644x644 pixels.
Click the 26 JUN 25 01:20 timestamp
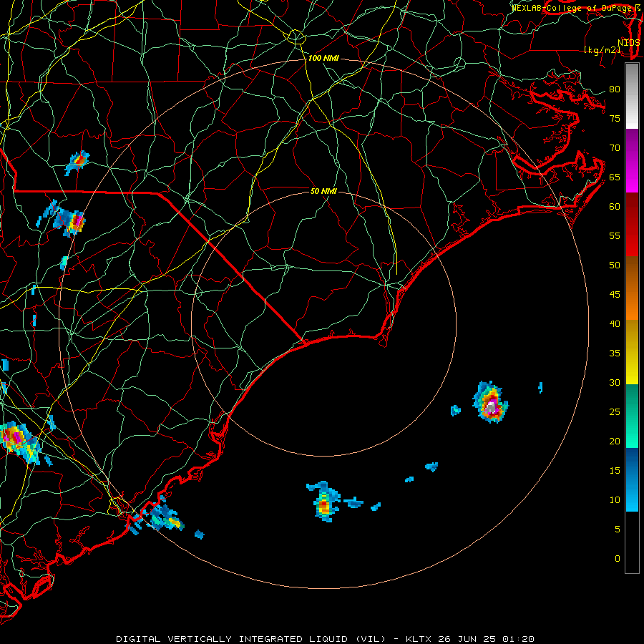(x=487, y=639)
